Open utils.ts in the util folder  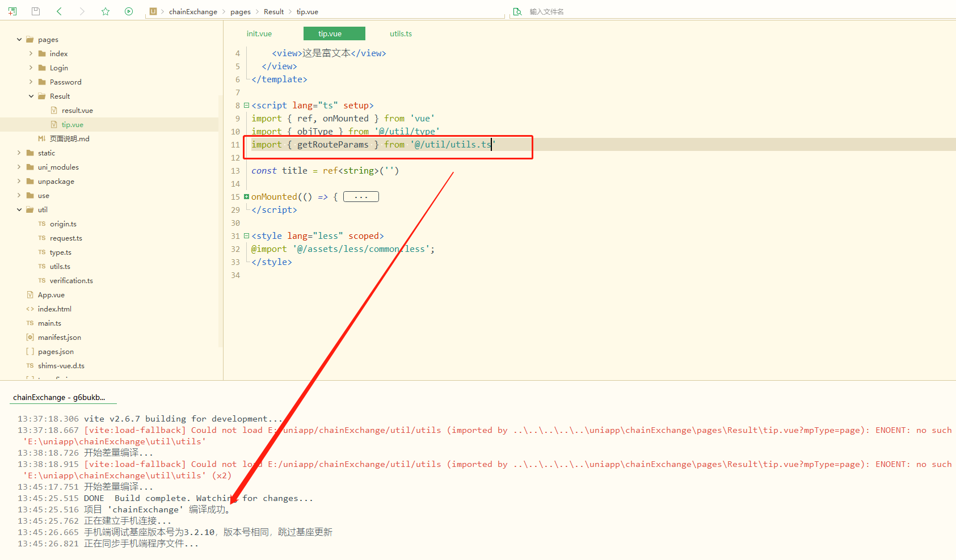[x=60, y=267]
